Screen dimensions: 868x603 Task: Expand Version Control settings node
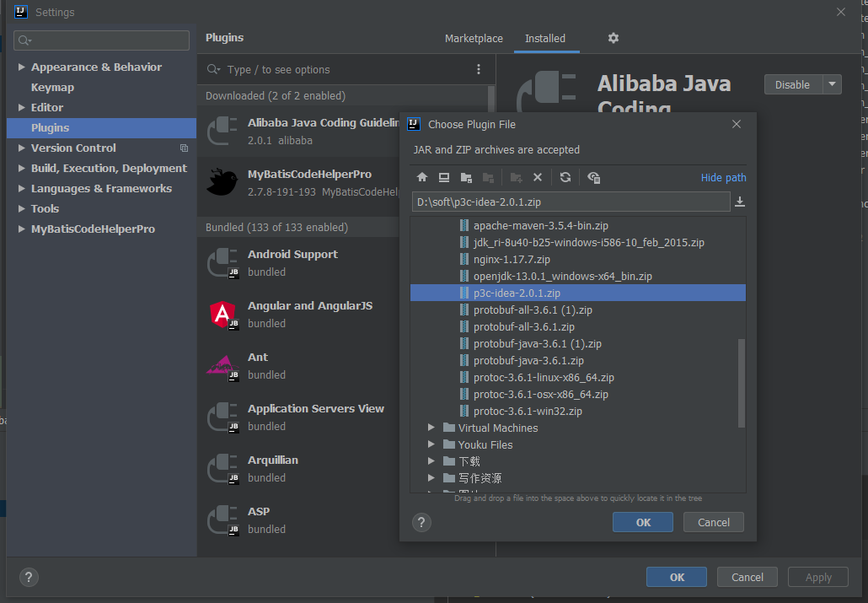[22, 148]
